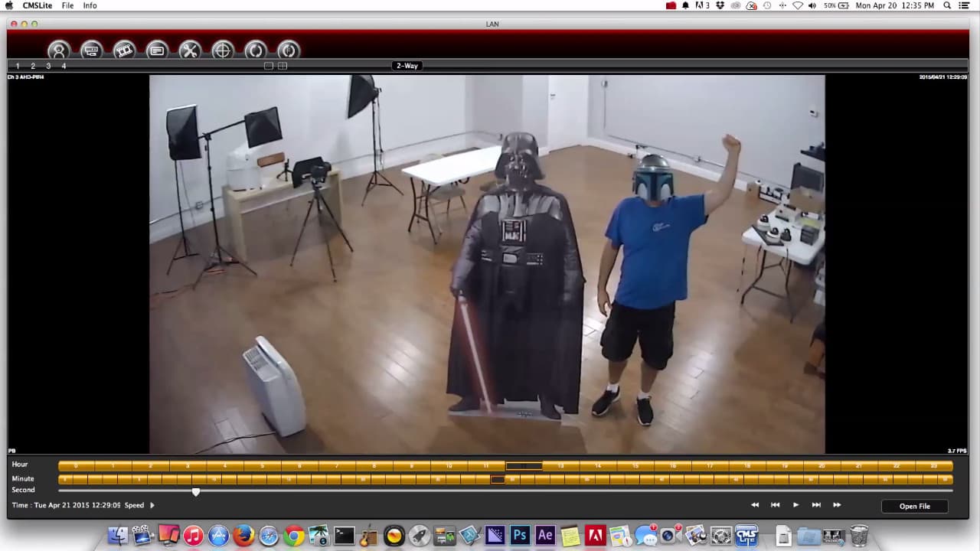Screen dimensions: 980x551
Task: Select hour 23 on the Hour timeline
Action: [934, 465]
